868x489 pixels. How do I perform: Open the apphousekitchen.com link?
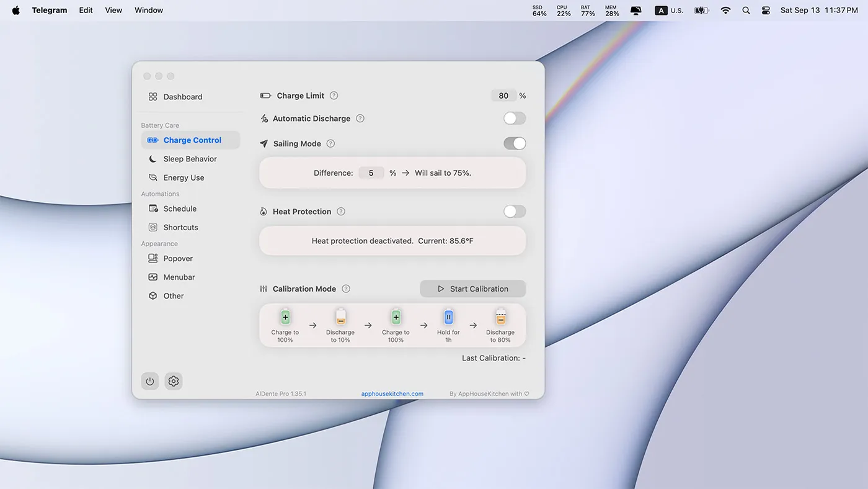392,393
